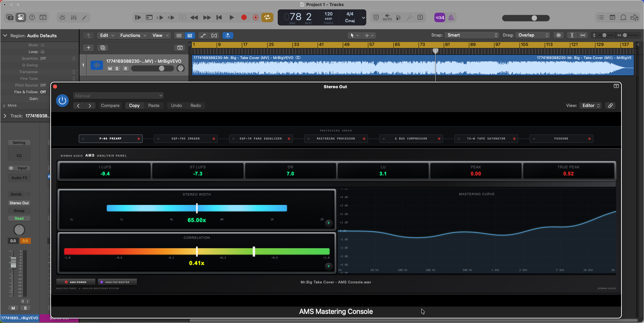Add a new track with plus button
The width and height of the screenshot is (644, 323).
tap(89, 48)
